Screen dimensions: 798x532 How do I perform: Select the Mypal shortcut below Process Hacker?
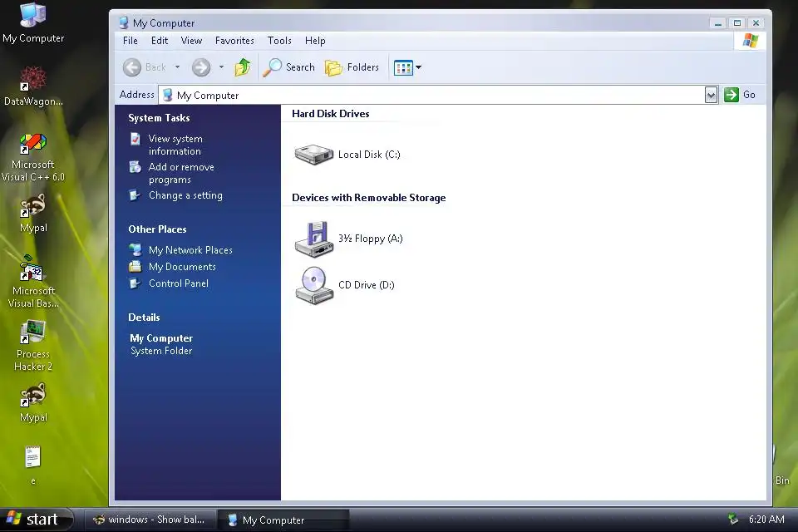point(33,402)
